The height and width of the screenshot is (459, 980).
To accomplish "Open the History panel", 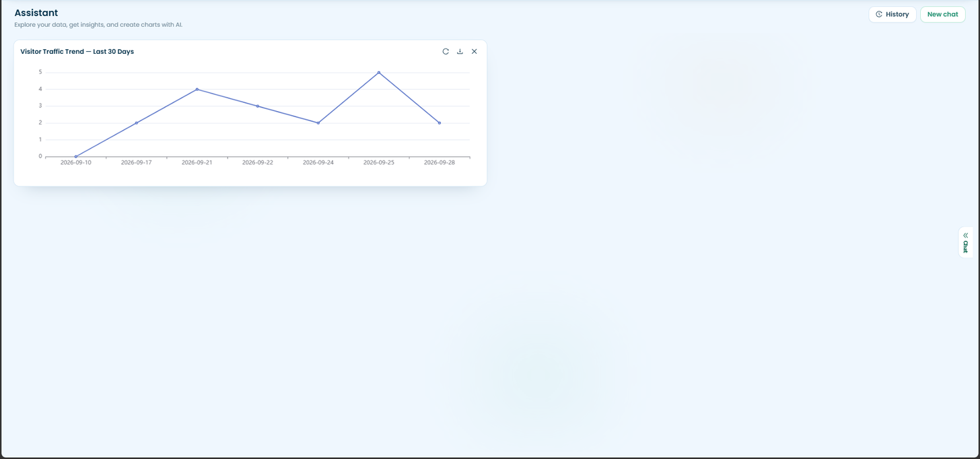I will (x=893, y=14).
